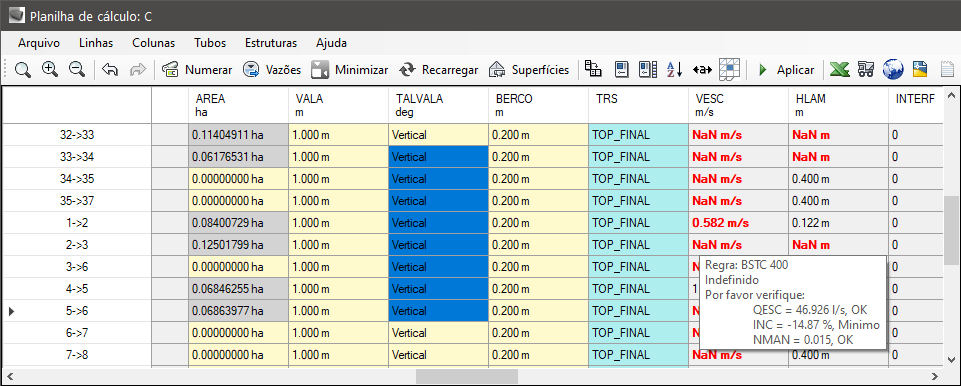The image size is (961, 386).
Task: Click the grid cell selection icon
Action: click(x=730, y=70)
